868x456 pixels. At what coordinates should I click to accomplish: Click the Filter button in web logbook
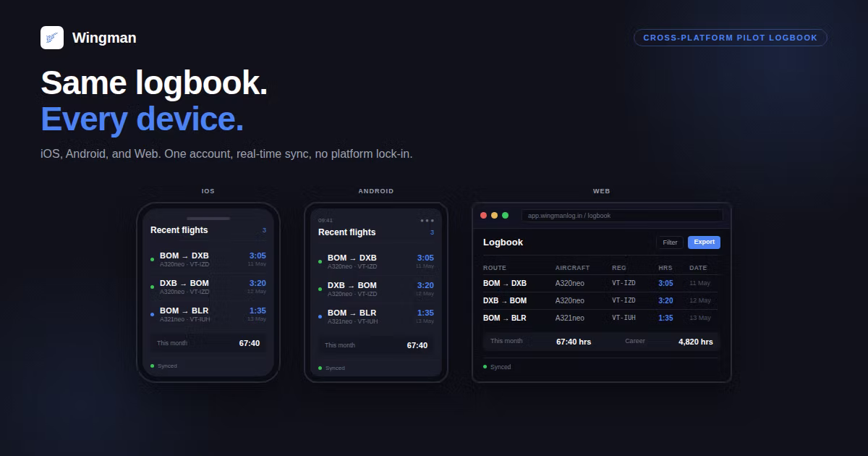tap(670, 242)
